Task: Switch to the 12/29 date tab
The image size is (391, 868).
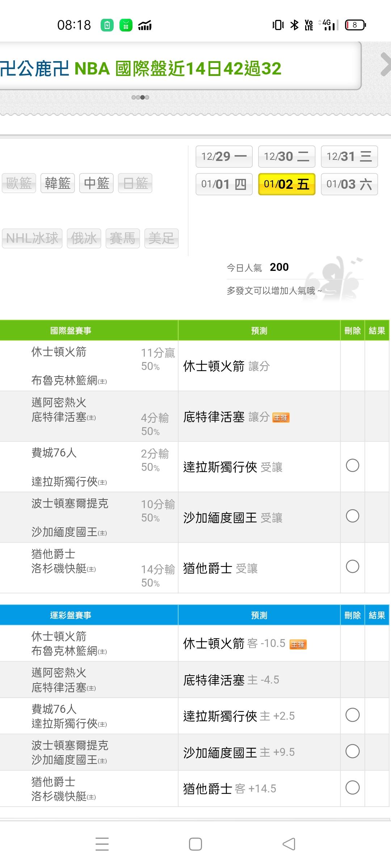Action: [x=224, y=157]
